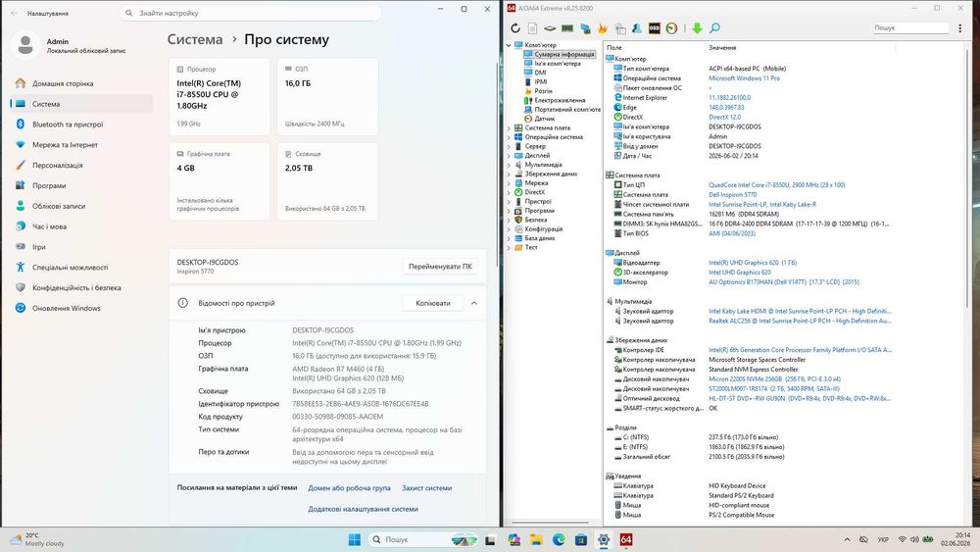Open Облікові записи settings page
This screenshot has height=552, width=980.
point(81,206)
